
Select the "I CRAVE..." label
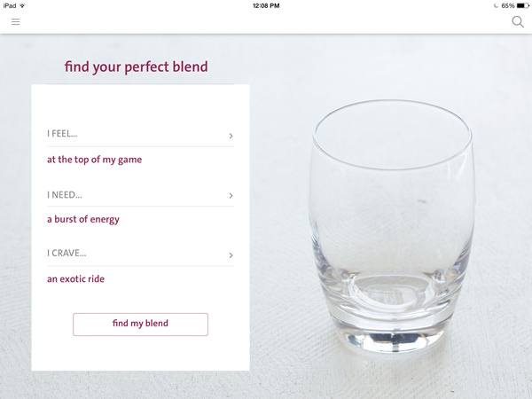tap(66, 254)
